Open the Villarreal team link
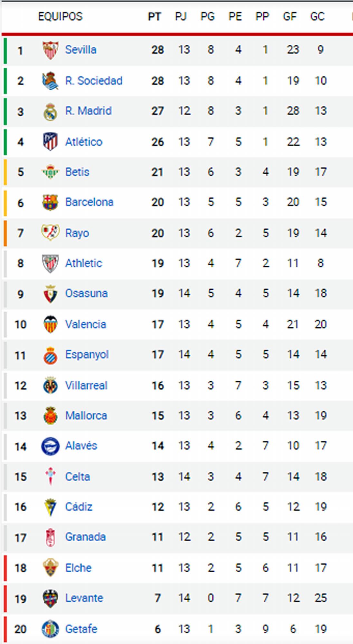Image resolution: width=353 pixels, height=644 pixels. pos(86,385)
